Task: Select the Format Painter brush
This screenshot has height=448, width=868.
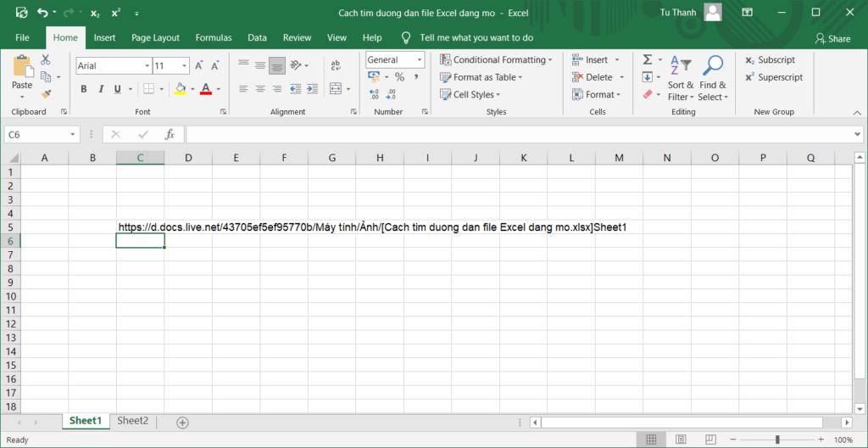Action: [46, 94]
